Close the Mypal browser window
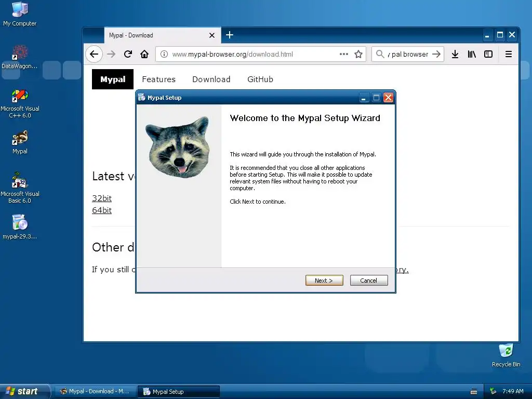The image size is (532, 399). pos(512,35)
